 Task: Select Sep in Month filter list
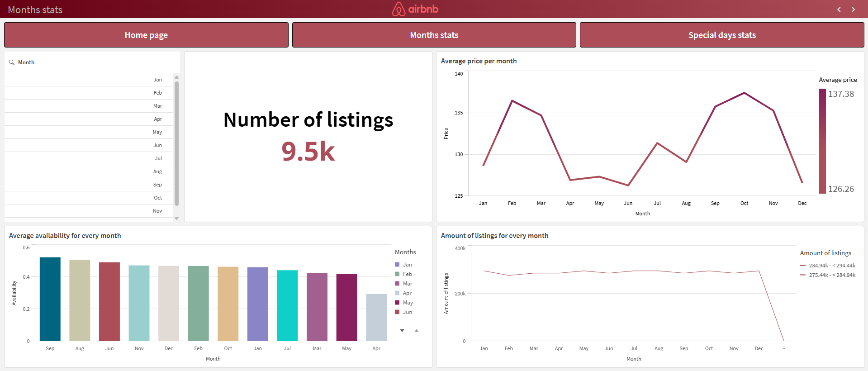tap(89, 185)
